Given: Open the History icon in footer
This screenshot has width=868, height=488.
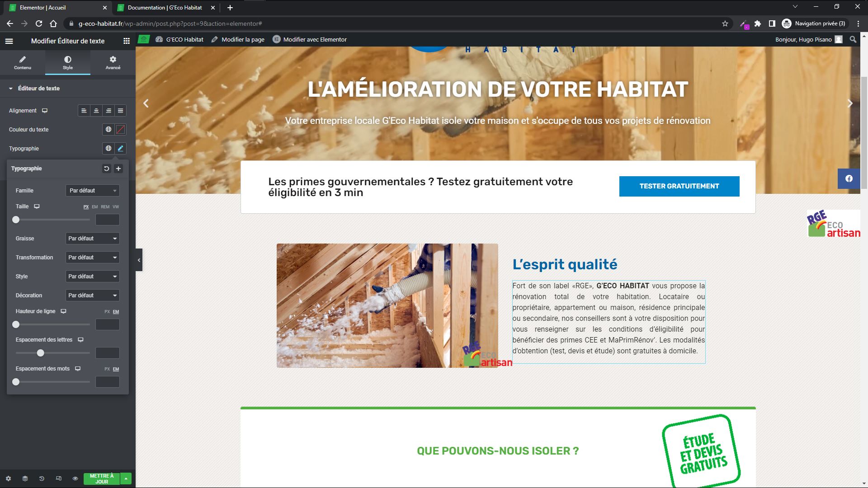Looking at the screenshot, I should [42, 479].
